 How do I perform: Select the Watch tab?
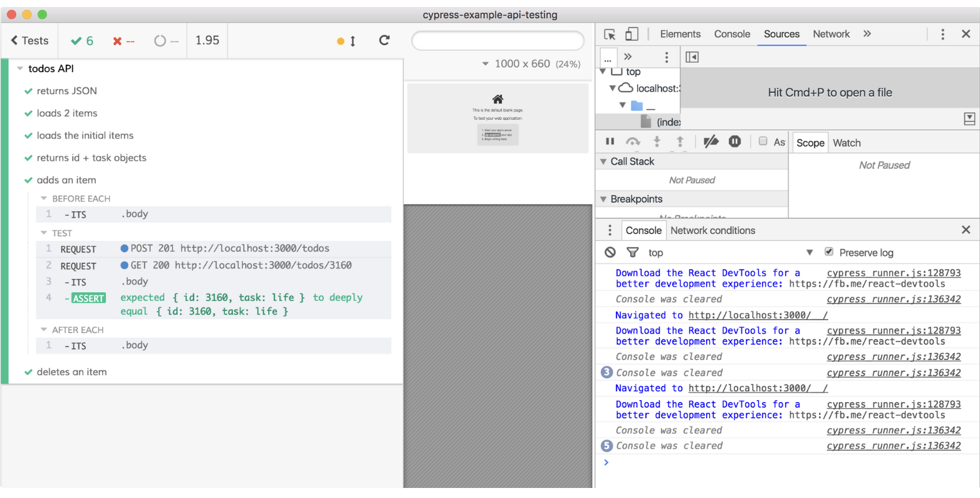(847, 143)
